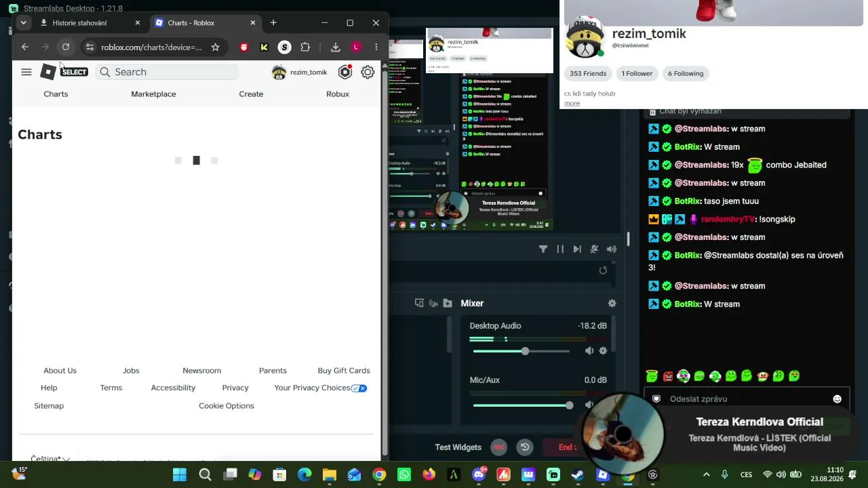Toggle event sound speaker icon

click(x=611, y=249)
